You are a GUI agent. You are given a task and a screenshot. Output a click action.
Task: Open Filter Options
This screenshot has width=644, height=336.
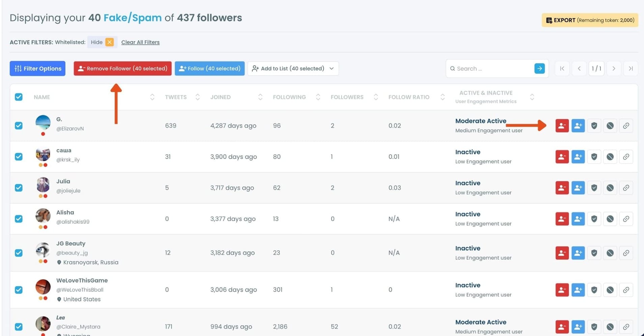coord(37,69)
